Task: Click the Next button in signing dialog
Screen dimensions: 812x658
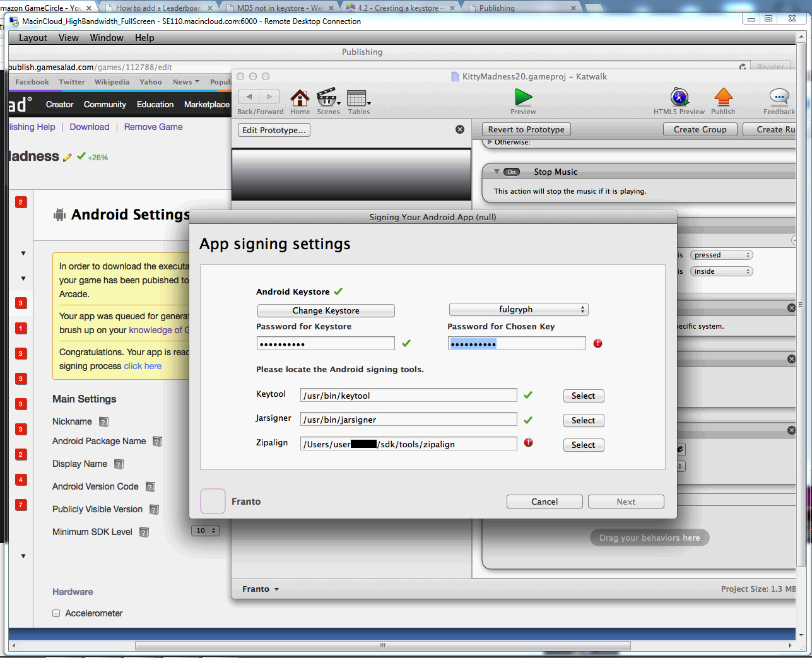Action: [x=626, y=502]
